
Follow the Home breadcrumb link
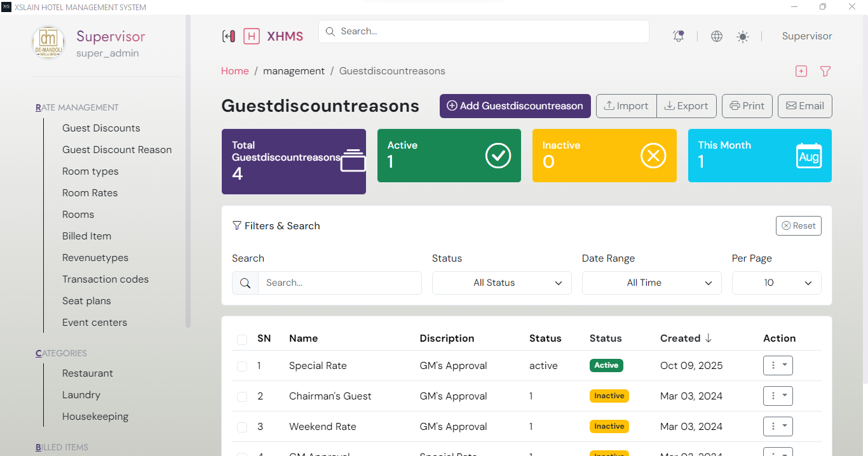pyautogui.click(x=234, y=70)
